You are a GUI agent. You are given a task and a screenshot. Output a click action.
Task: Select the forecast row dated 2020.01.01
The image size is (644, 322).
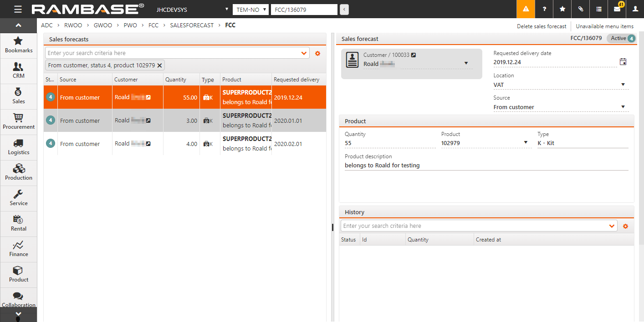[x=185, y=121]
